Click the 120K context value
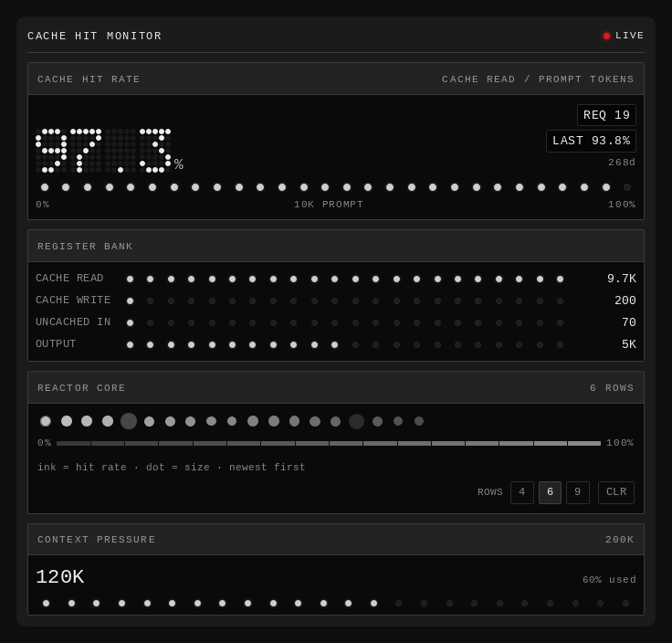 pos(59,577)
